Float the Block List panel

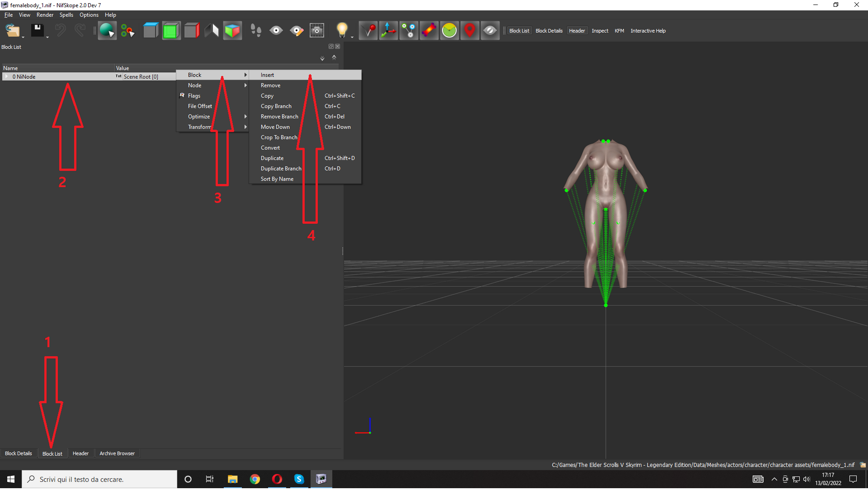click(x=331, y=46)
